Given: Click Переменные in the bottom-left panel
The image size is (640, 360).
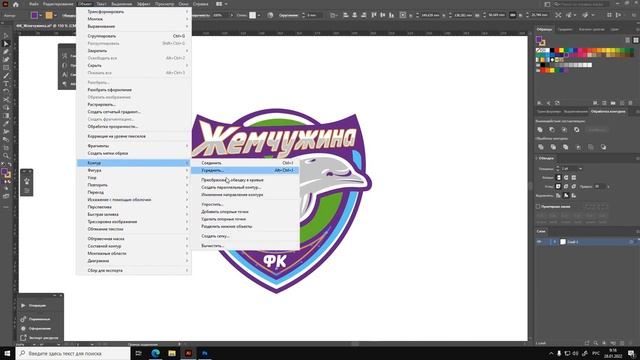Looking at the screenshot, I should 40,319.
